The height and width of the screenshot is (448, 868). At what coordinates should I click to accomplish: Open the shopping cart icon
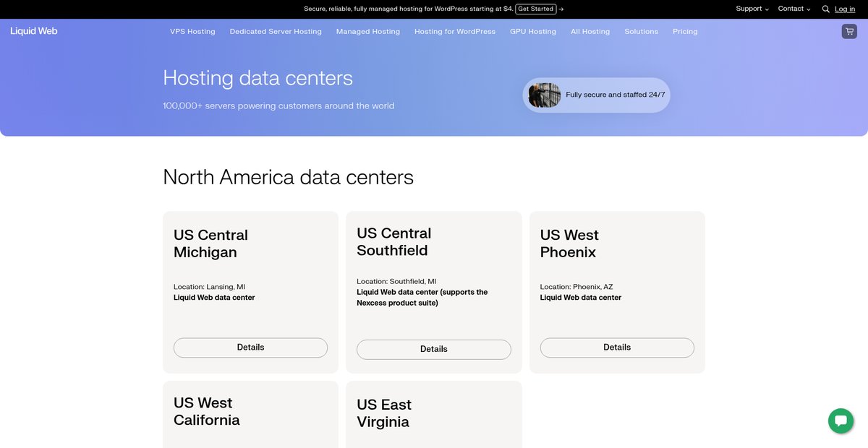click(849, 31)
